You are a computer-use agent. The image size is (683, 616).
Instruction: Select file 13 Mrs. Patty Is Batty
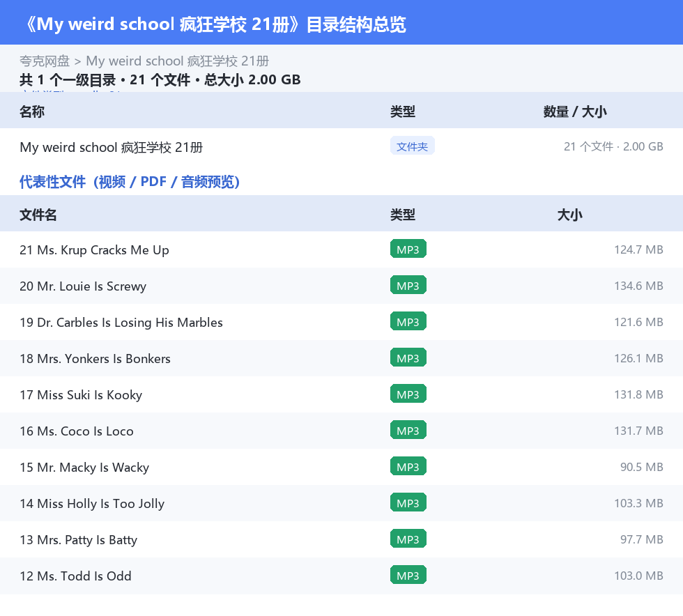point(341,539)
